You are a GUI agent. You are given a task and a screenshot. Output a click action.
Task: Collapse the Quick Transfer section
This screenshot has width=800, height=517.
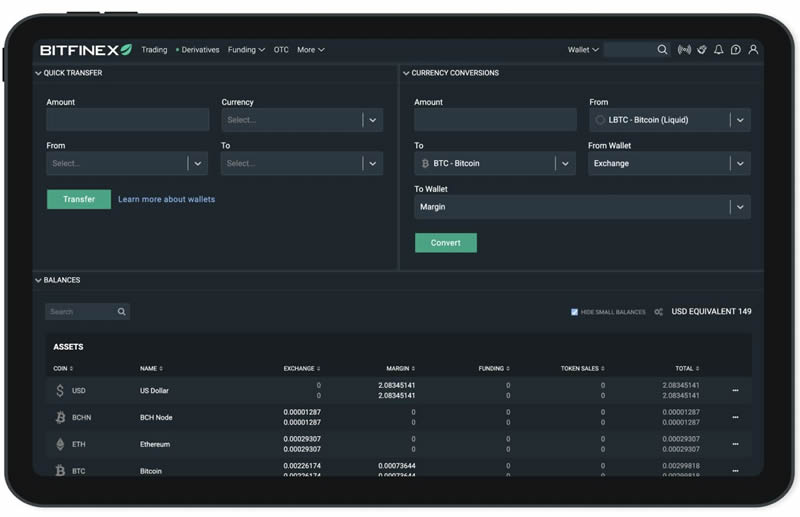pos(38,73)
